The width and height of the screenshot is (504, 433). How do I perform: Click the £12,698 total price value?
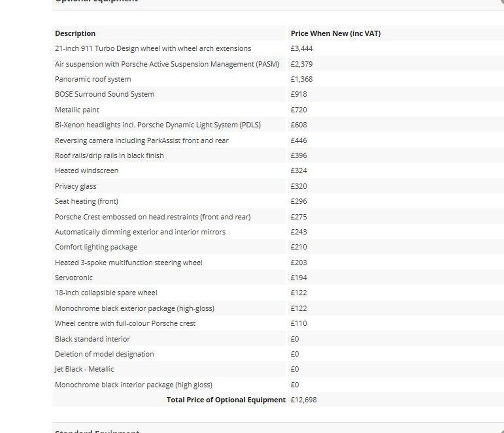303,400
